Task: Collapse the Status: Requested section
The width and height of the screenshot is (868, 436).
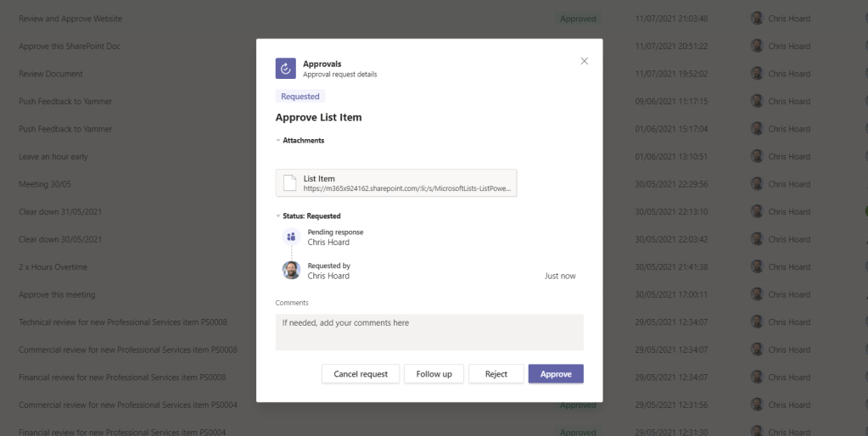Action: click(278, 216)
